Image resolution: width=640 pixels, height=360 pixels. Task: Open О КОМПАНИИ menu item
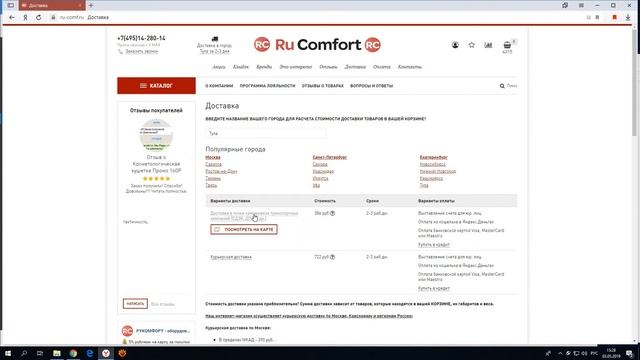pos(219,86)
